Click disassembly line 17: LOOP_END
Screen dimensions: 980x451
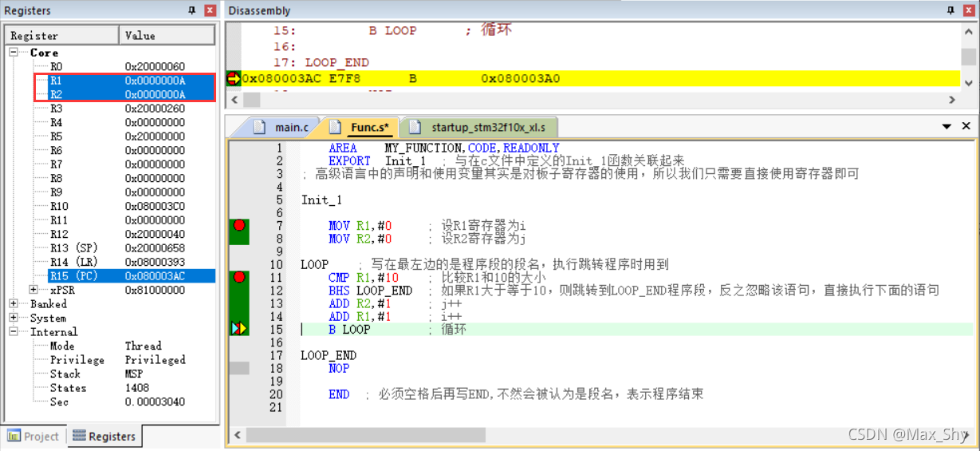[x=321, y=62]
